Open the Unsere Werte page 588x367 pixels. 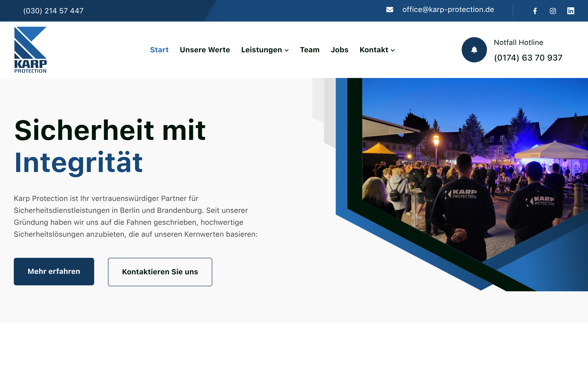[205, 50]
